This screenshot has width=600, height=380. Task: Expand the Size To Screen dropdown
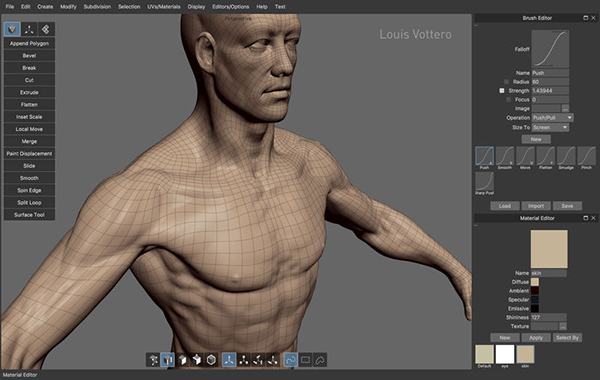point(550,127)
